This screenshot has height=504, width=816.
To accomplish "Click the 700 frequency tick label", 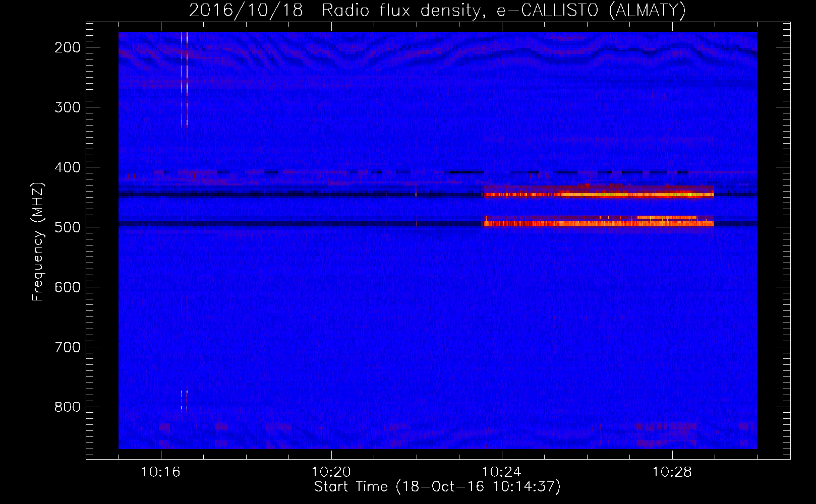I will coord(67,347).
